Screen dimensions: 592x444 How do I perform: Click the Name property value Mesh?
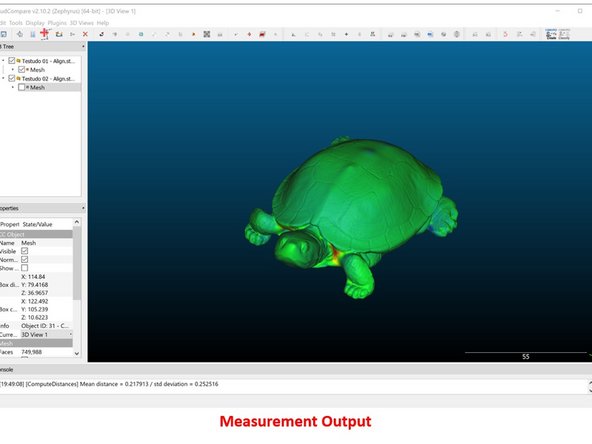click(29, 243)
